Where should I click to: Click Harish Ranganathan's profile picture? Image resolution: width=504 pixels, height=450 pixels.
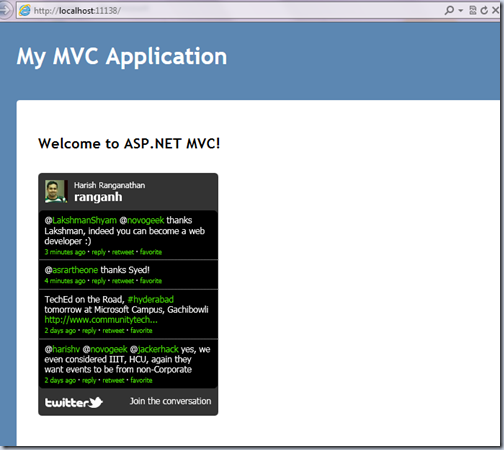click(56, 191)
